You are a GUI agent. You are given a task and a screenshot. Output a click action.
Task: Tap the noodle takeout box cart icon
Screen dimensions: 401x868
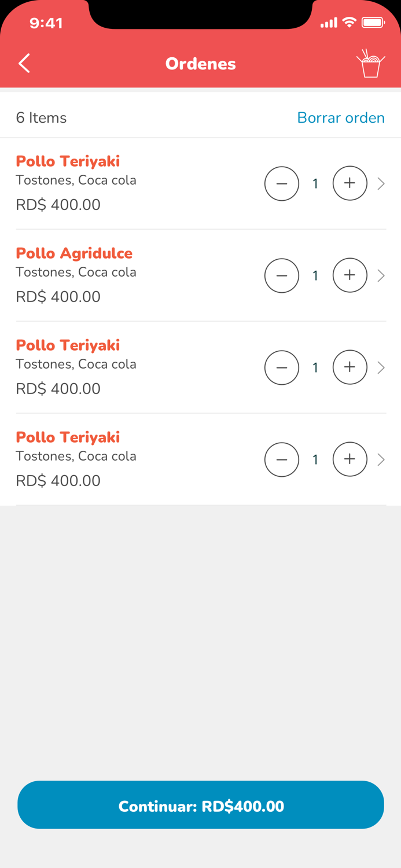(371, 64)
